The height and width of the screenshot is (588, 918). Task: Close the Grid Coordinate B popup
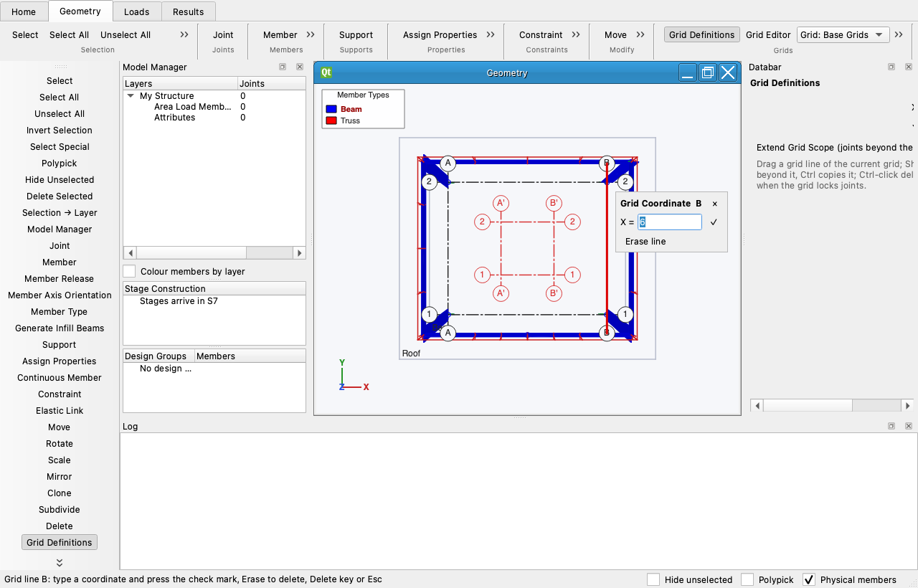714,204
